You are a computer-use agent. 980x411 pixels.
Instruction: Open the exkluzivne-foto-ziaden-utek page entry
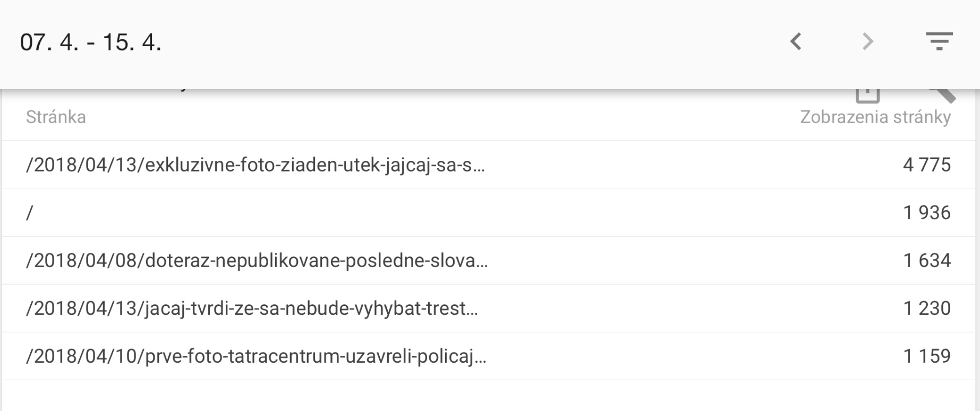(255, 165)
